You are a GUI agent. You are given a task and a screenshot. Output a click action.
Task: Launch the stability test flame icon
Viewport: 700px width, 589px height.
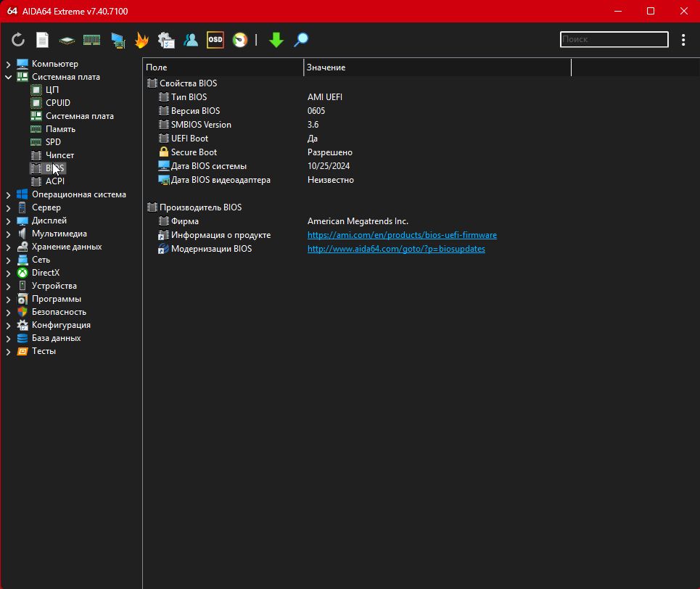click(x=141, y=40)
